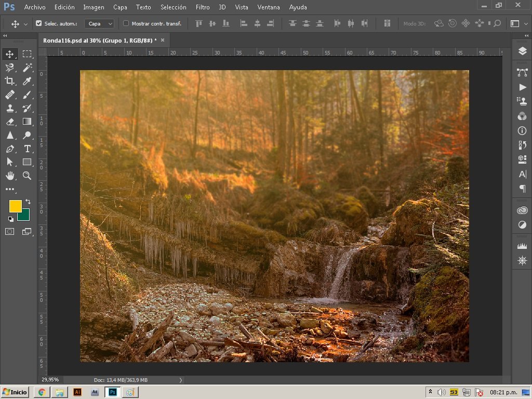Select the Move tool in the toolbox
Screen dimensions: 532x399
[x=9, y=54]
